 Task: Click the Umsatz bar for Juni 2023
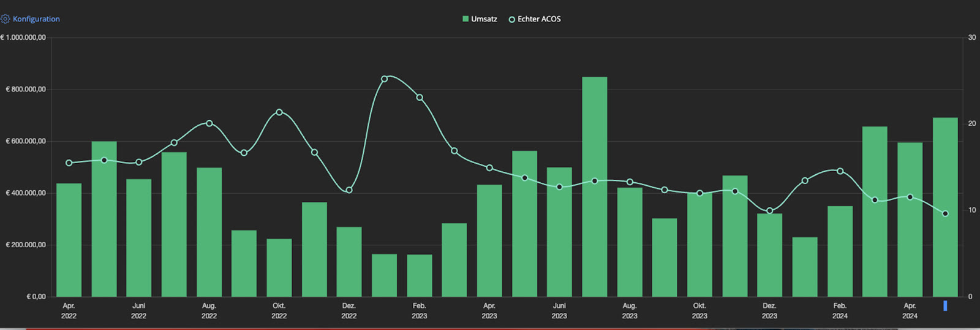pos(559,232)
